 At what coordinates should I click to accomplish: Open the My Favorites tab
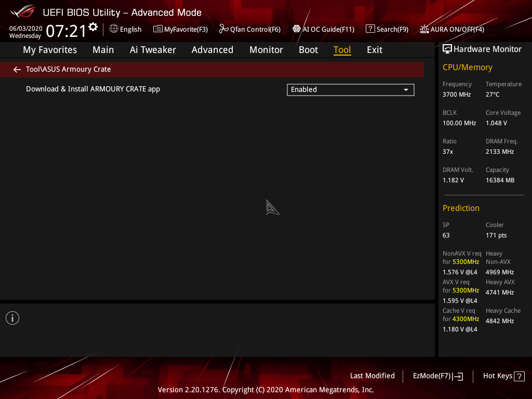pos(49,49)
